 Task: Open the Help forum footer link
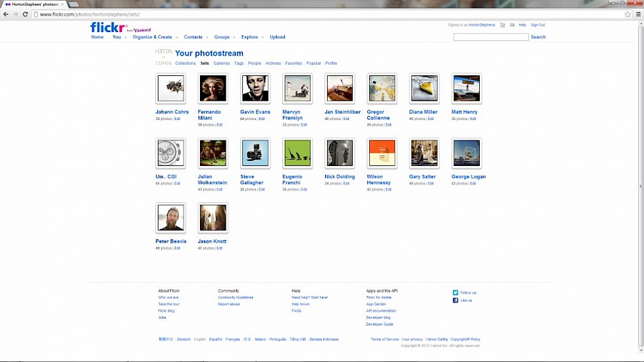300,304
